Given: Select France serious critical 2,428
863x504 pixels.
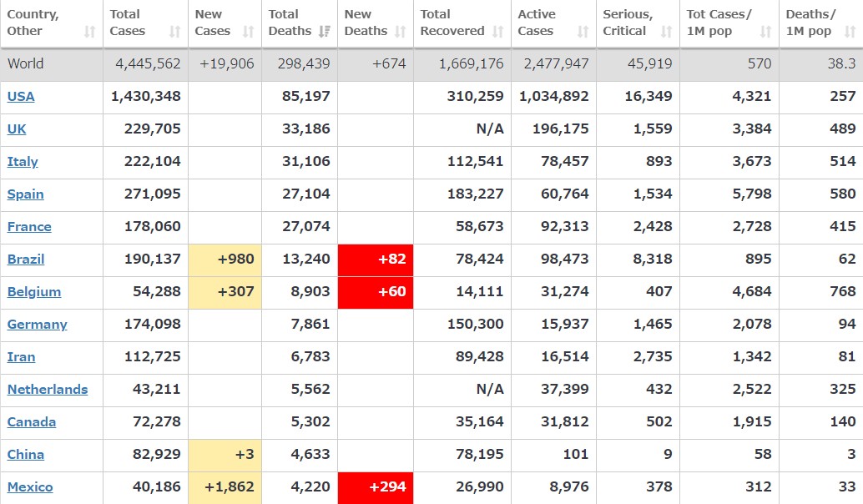Looking at the screenshot, I should click(653, 227).
